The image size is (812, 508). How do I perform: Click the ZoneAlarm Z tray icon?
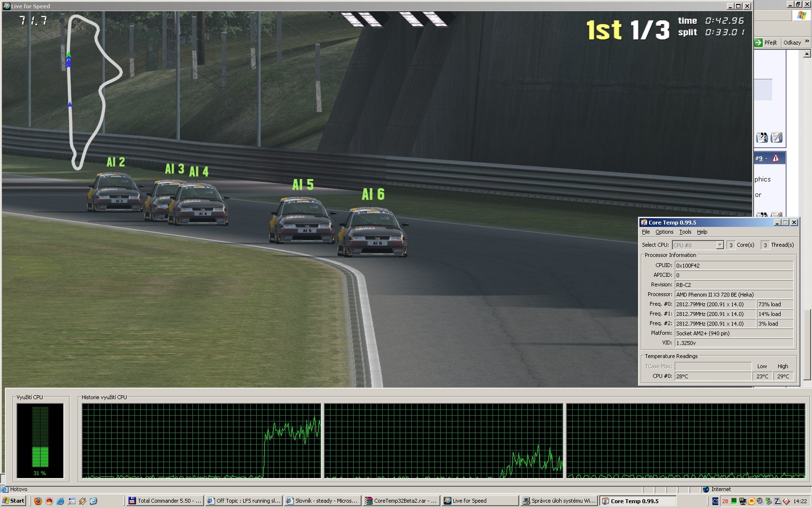point(777,501)
